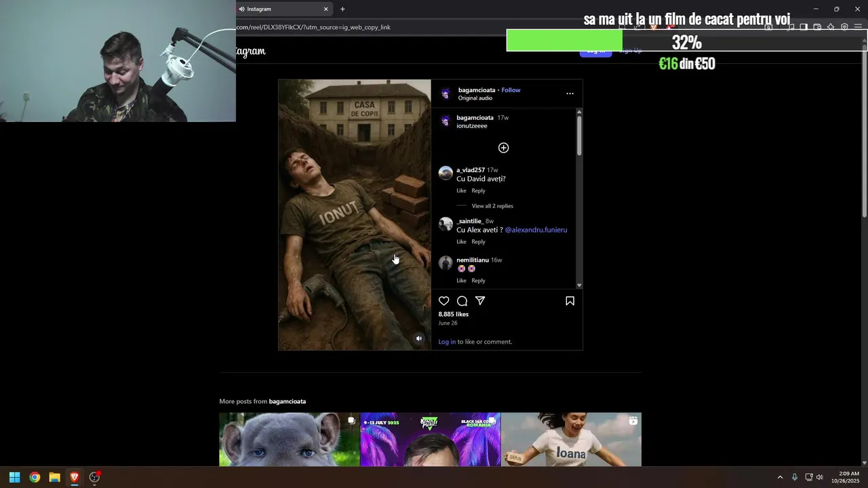Click the June 26 post date

(x=448, y=323)
